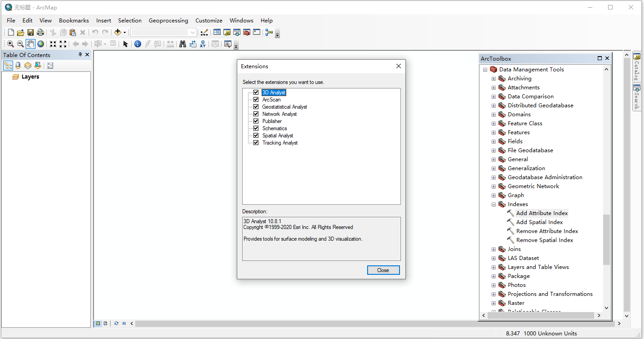The height and width of the screenshot is (339, 644).
Task: Open the Bookmarks menu
Action: [x=74, y=21]
